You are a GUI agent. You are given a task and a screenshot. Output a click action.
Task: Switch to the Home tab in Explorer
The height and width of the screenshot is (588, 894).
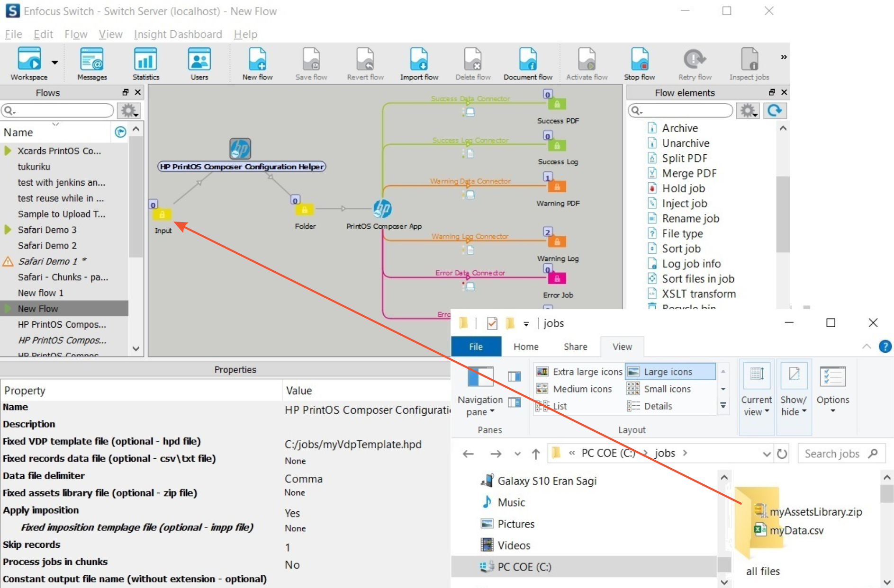pos(526,347)
